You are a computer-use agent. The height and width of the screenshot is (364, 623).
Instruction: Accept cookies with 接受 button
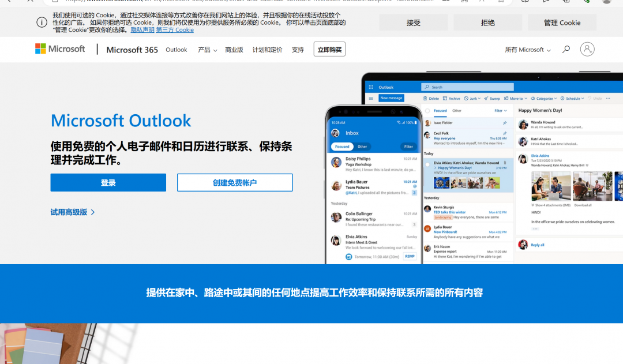[x=413, y=22]
